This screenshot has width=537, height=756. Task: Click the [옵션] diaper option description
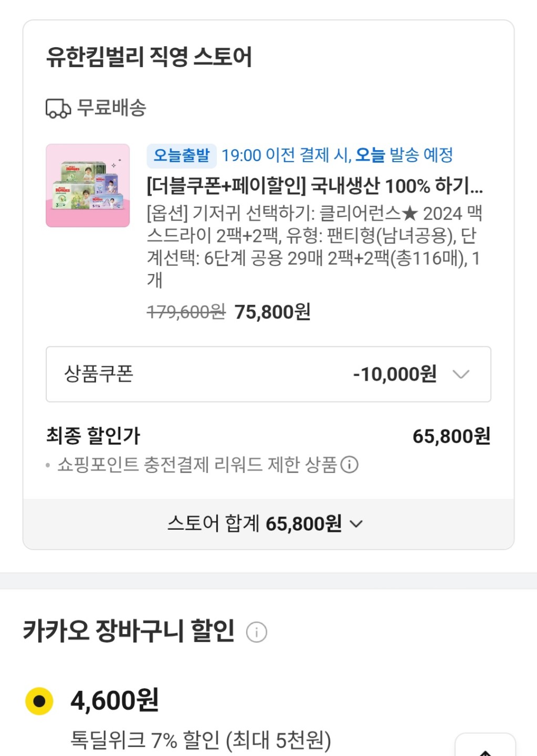click(x=314, y=246)
